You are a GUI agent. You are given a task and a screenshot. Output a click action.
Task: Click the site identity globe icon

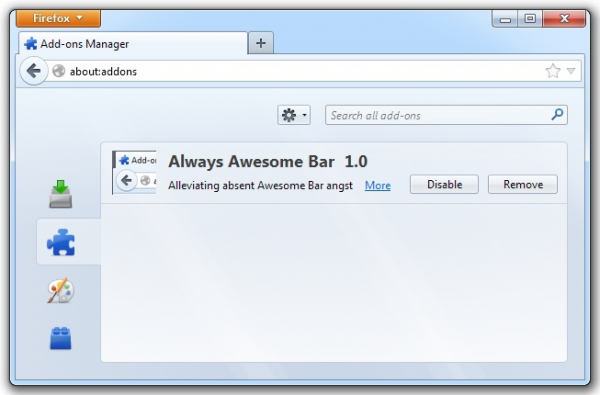click(59, 71)
